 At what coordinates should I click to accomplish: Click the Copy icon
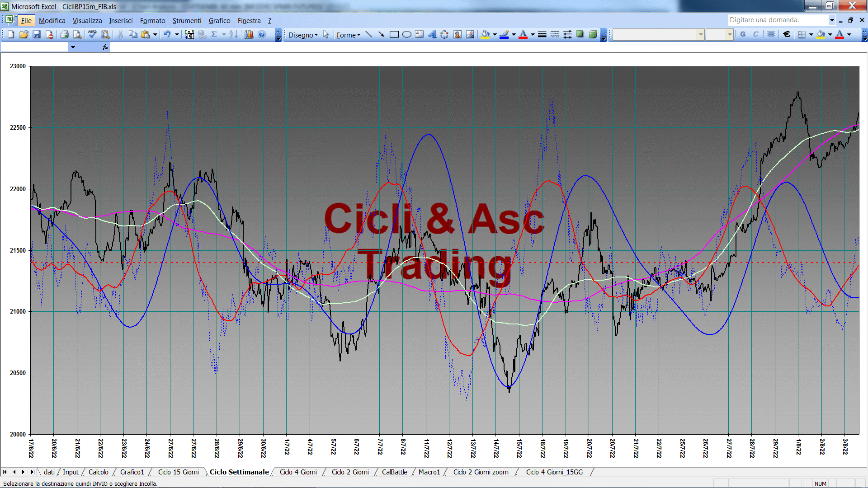tap(133, 34)
